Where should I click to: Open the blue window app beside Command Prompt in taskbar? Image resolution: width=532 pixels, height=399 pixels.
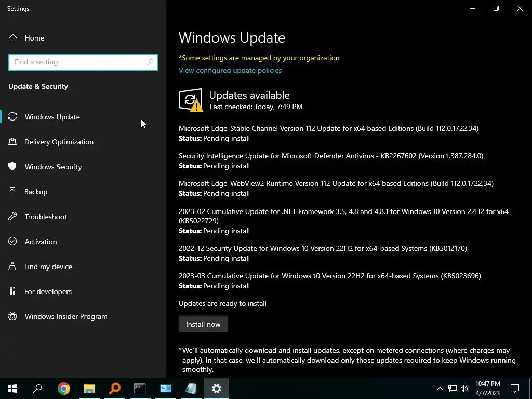click(166, 389)
